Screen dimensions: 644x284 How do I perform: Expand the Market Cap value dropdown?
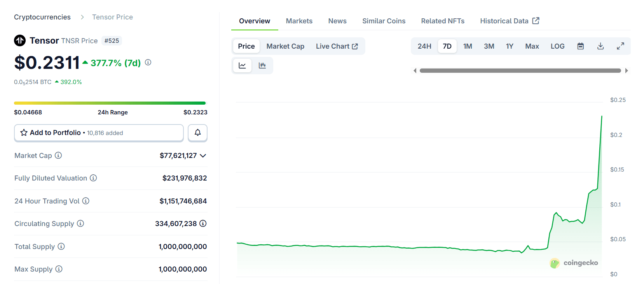(x=203, y=156)
